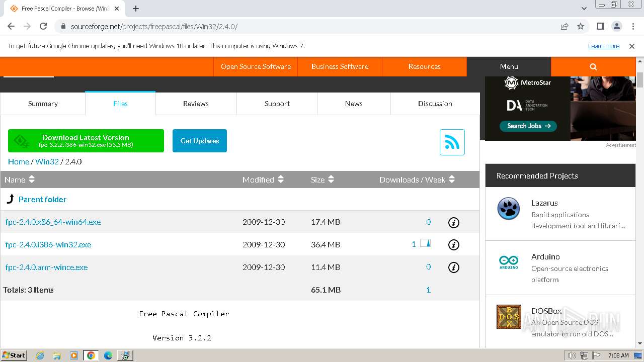Open Windows Media Player taskbar icon
The image size is (644, 362).
[74, 355]
